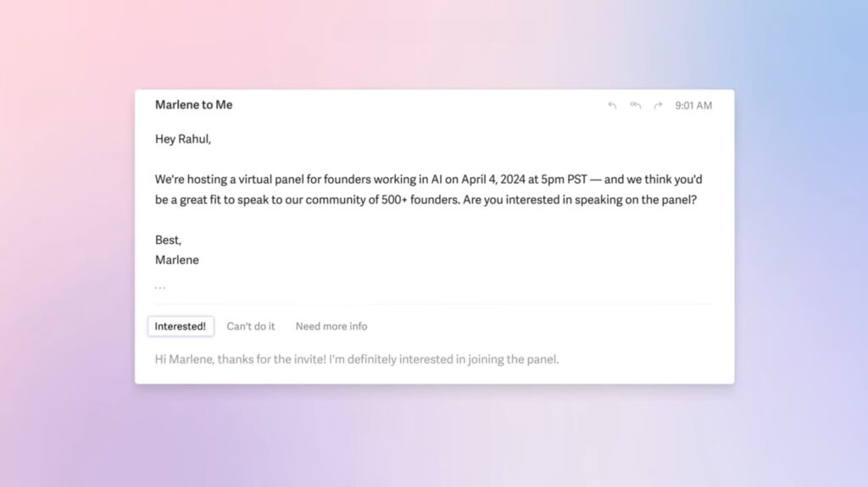Click the recipient "Me" in the header
This screenshot has width=868, height=487.
pos(224,104)
